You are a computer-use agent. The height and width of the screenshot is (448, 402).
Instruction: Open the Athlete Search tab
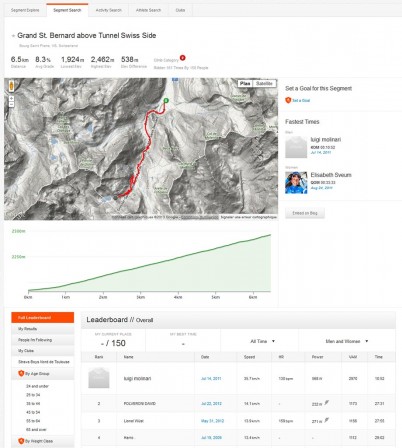(148, 10)
